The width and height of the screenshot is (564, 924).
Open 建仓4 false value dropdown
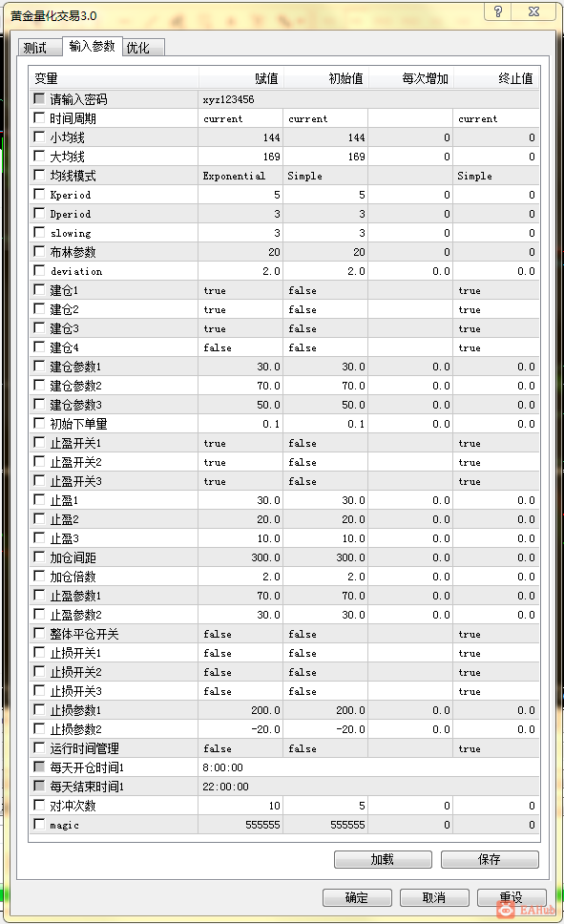240,347
